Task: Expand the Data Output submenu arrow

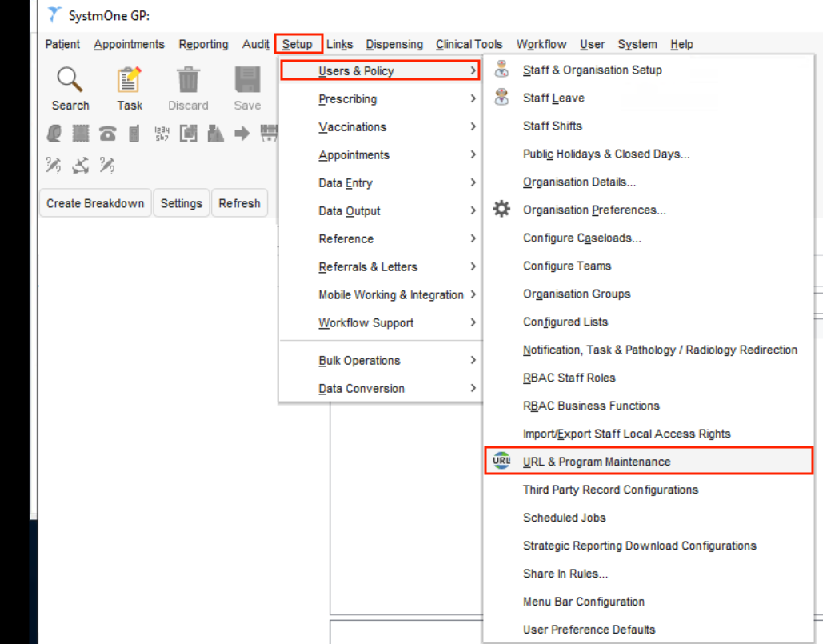Action: (x=473, y=210)
